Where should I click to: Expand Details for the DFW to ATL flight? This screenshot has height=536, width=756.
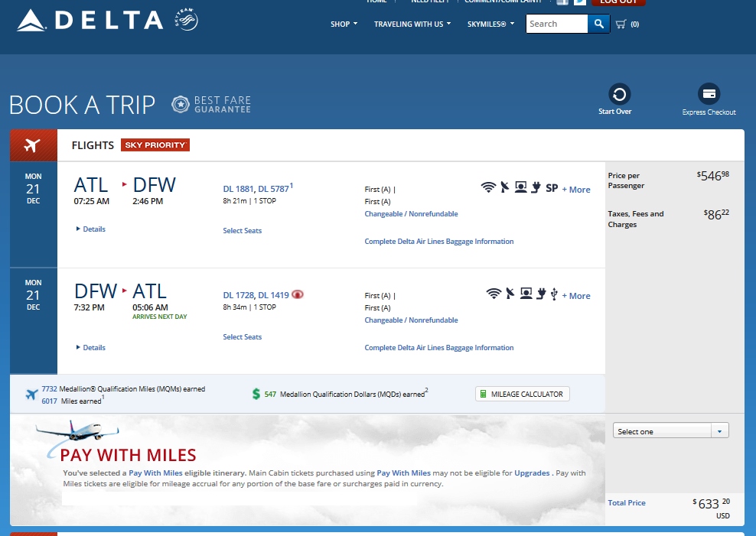(x=91, y=348)
